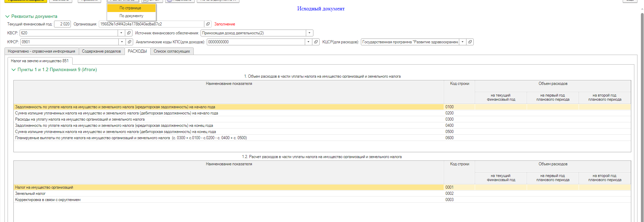Viewport: 644px width, 222px height.
Task: Select 'По документу' menu option
Action: (131, 16)
